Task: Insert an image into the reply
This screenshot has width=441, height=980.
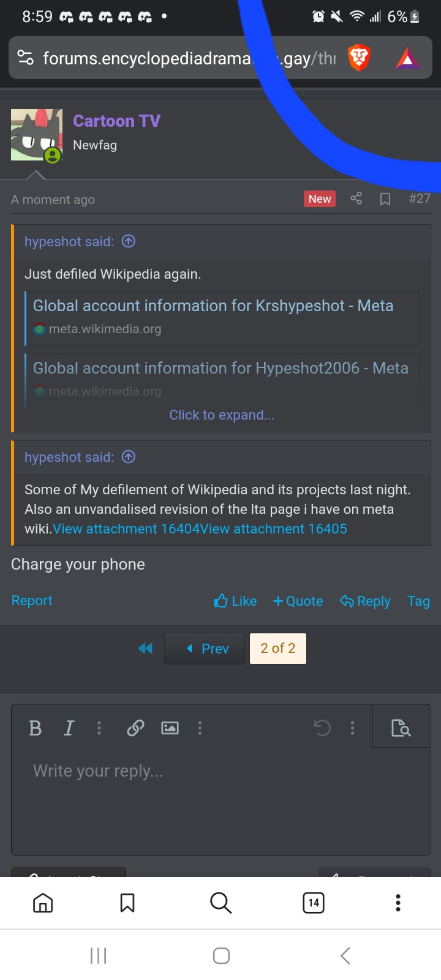Action: 170,728
